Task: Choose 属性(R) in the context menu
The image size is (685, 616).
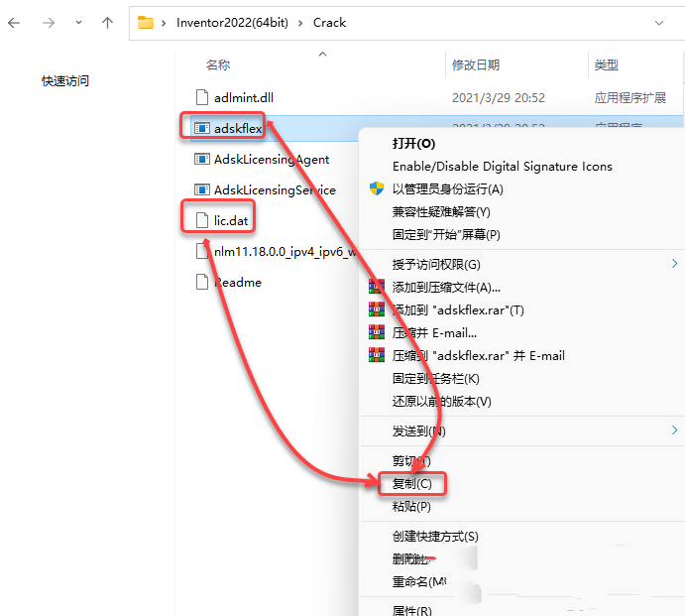Action: (x=412, y=610)
